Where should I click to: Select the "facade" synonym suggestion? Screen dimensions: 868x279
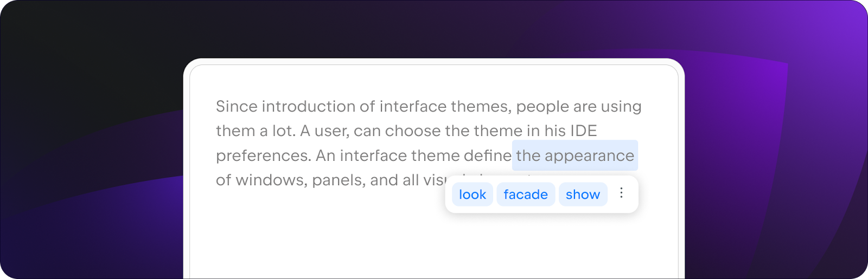click(x=526, y=194)
